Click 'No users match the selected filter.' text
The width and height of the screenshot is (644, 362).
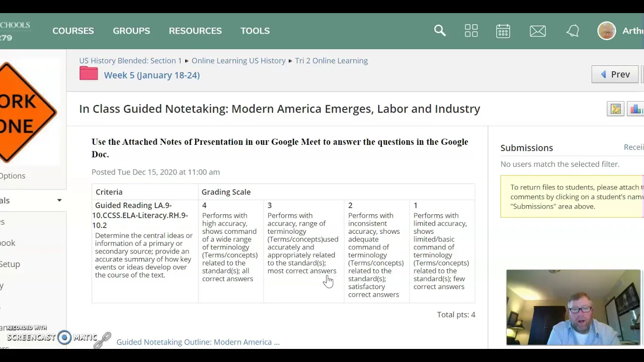point(560,164)
